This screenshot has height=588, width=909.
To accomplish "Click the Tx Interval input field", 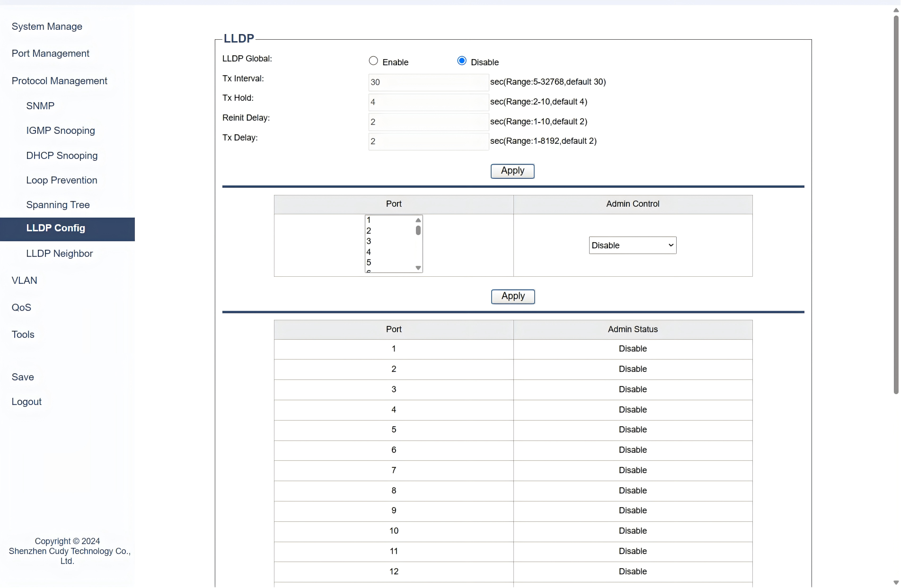I will (x=428, y=82).
